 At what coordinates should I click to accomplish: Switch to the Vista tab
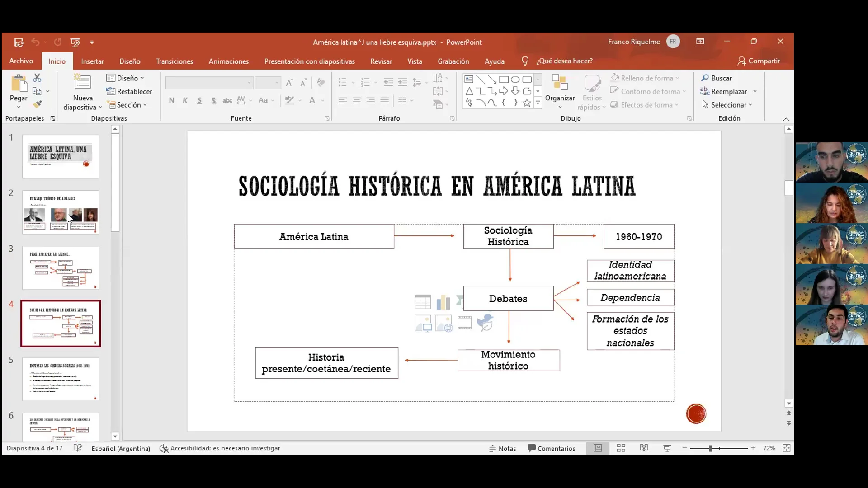[x=415, y=61]
